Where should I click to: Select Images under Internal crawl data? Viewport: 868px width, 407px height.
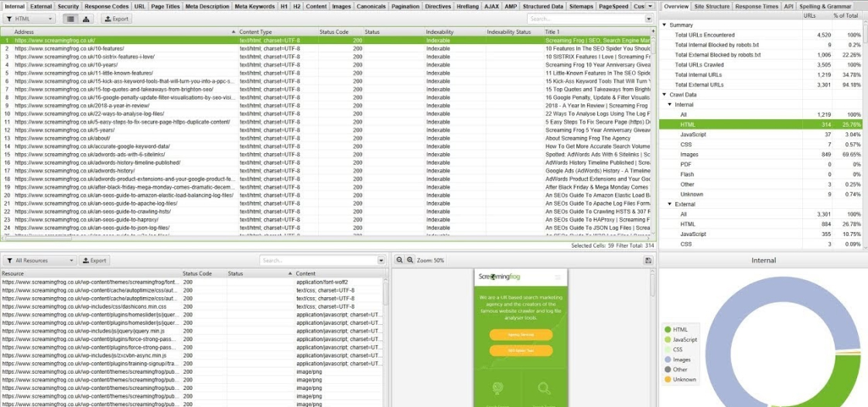tap(760, 155)
